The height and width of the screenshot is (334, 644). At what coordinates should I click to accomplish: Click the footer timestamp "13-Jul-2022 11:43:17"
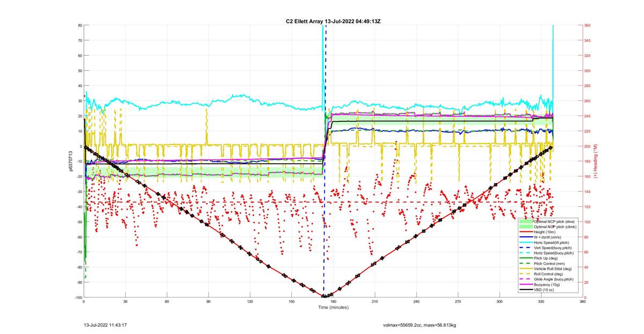[105, 325]
